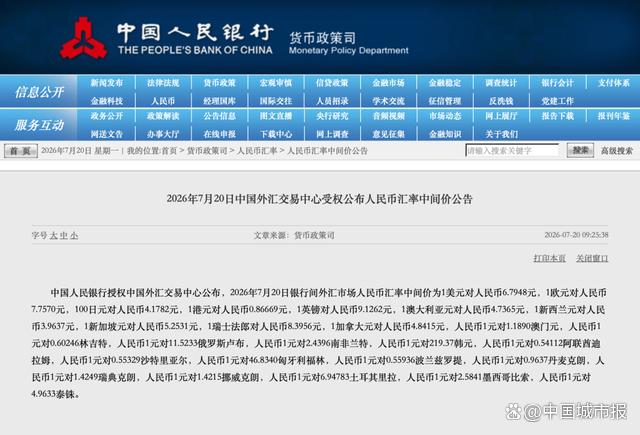Open the 宏观审慎 section

click(276, 83)
